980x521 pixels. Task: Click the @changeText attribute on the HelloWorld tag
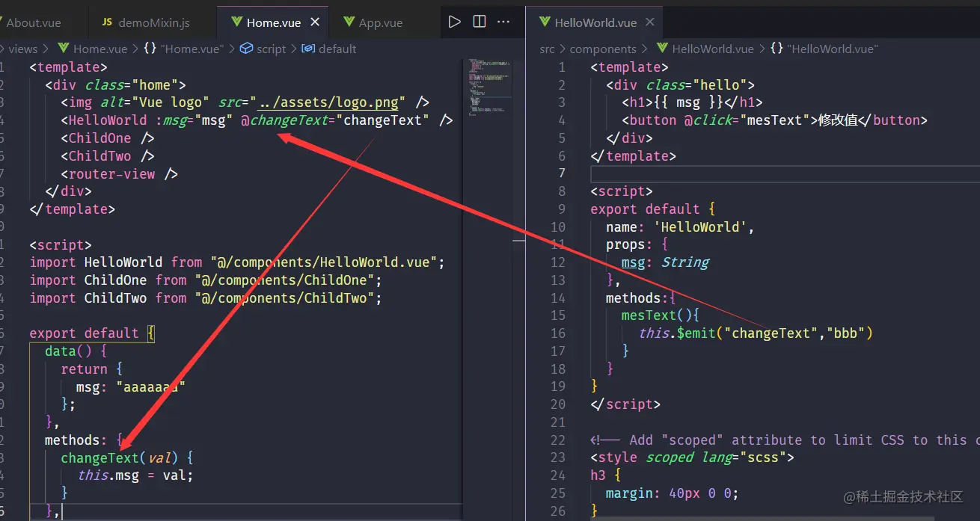pyautogui.click(x=334, y=120)
